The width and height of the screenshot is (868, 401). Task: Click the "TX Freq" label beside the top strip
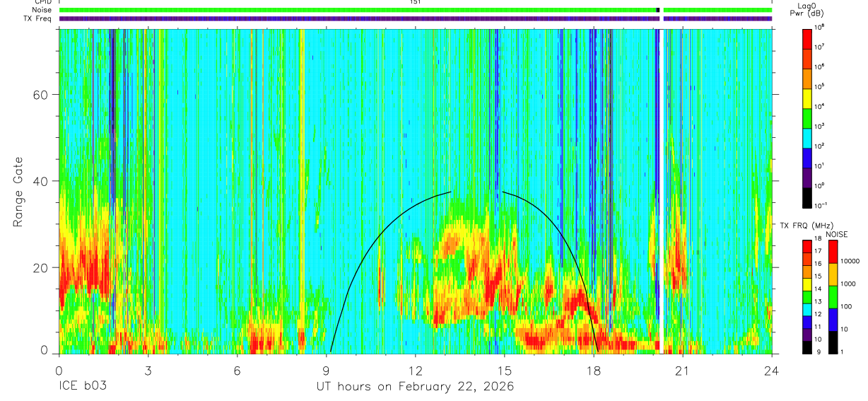[37, 19]
